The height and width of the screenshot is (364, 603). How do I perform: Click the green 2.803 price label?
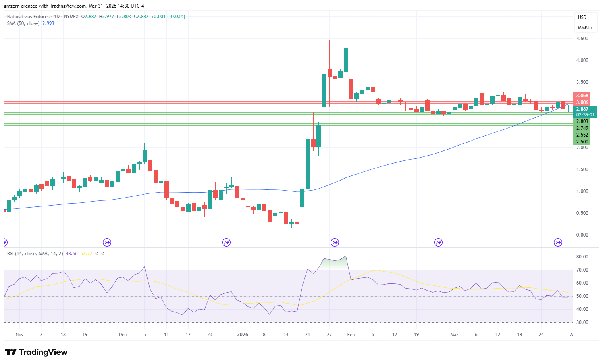coord(582,121)
